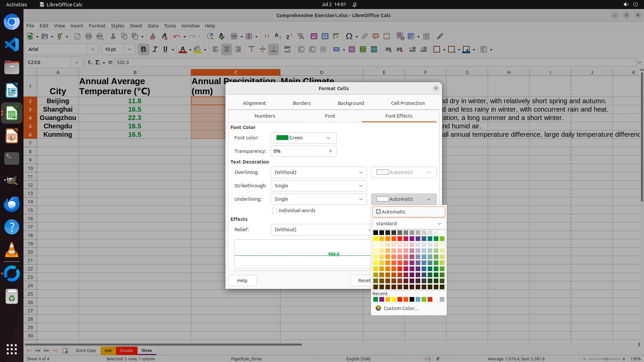Click the Function Wizard icon
The height and width of the screenshot is (362, 644).
point(90,62)
